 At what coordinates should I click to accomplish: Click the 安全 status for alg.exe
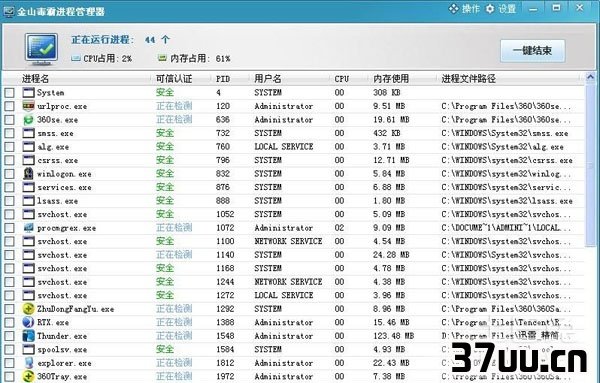(165, 147)
